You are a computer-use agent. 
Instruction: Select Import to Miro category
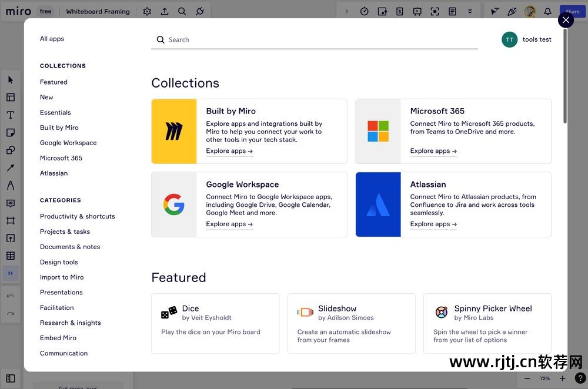click(62, 277)
